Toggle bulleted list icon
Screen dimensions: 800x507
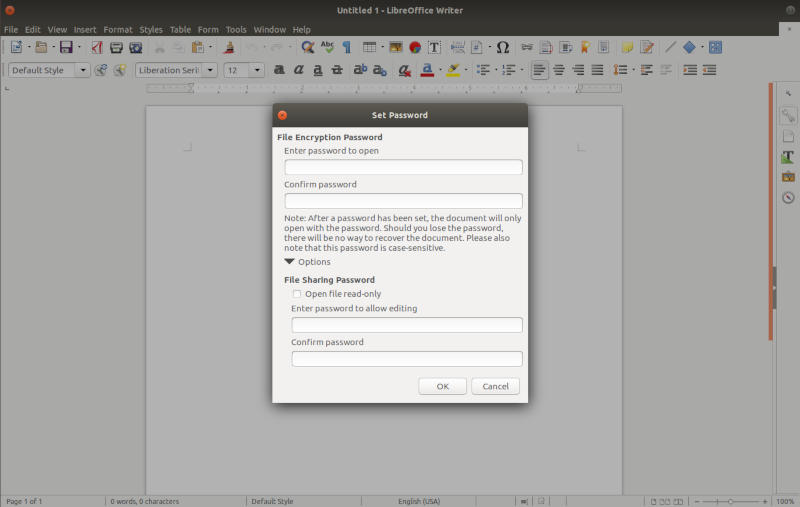(482, 70)
